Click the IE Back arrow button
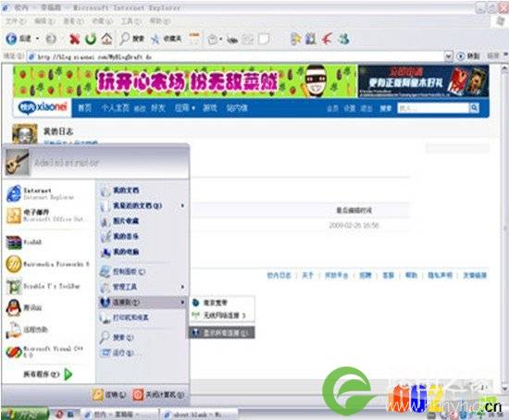509x420 pixels. [11, 39]
